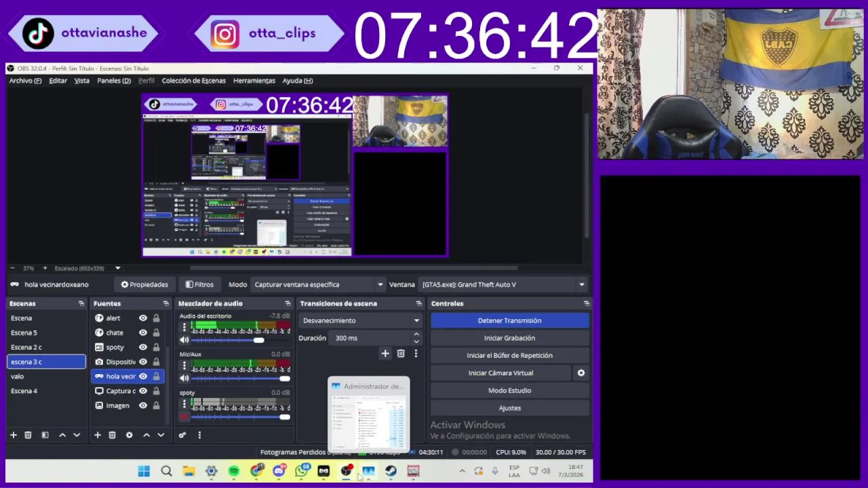The height and width of the screenshot is (488, 868).
Task: Undock the Escenas panel
Action: 81,304
